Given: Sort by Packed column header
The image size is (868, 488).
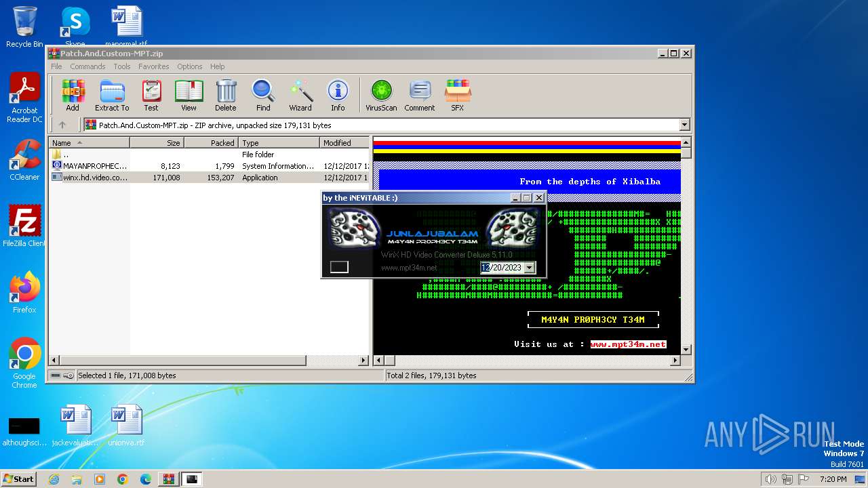Looking at the screenshot, I should (211, 142).
